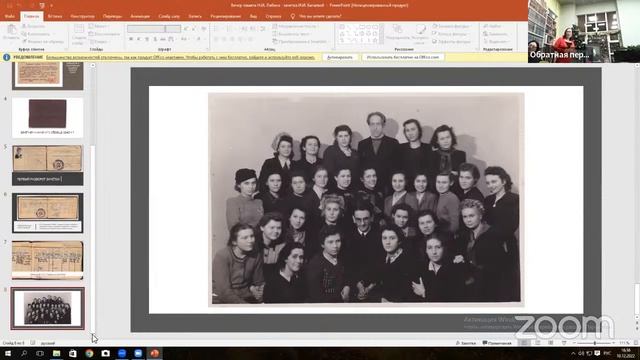Switch to the Вставка (Insert) ribbon tab
This screenshot has width=640, height=360.
(x=55, y=16)
